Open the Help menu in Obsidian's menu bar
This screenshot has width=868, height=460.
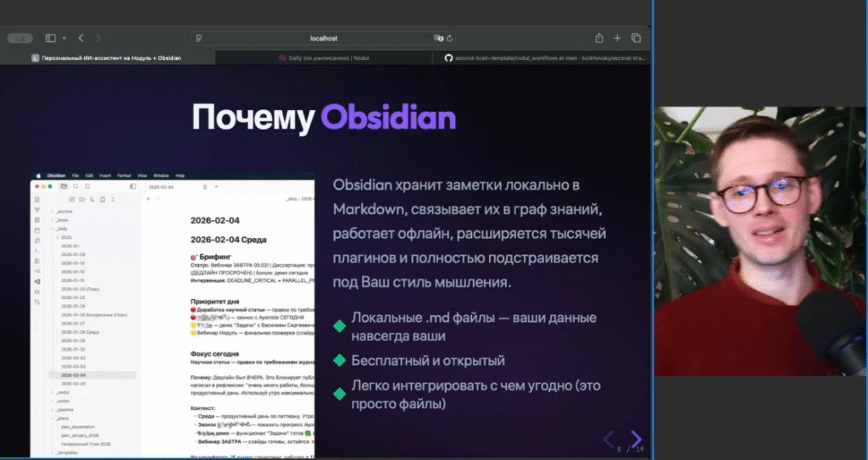pyautogui.click(x=180, y=175)
